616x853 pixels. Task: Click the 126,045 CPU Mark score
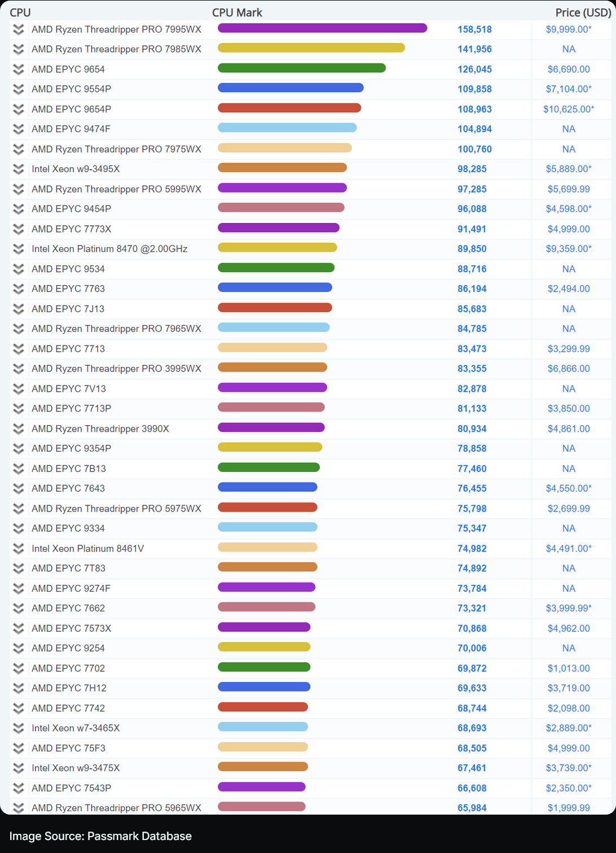[474, 69]
